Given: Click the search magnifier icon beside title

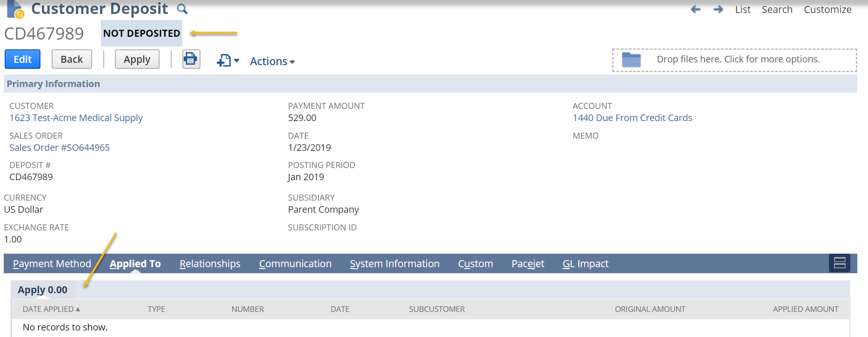Looking at the screenshot, I should coord(182,9).
